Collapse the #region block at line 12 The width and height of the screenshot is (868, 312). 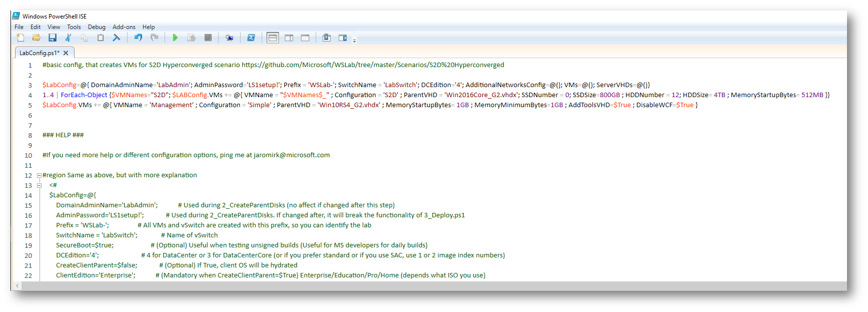(x=39, y=175)
